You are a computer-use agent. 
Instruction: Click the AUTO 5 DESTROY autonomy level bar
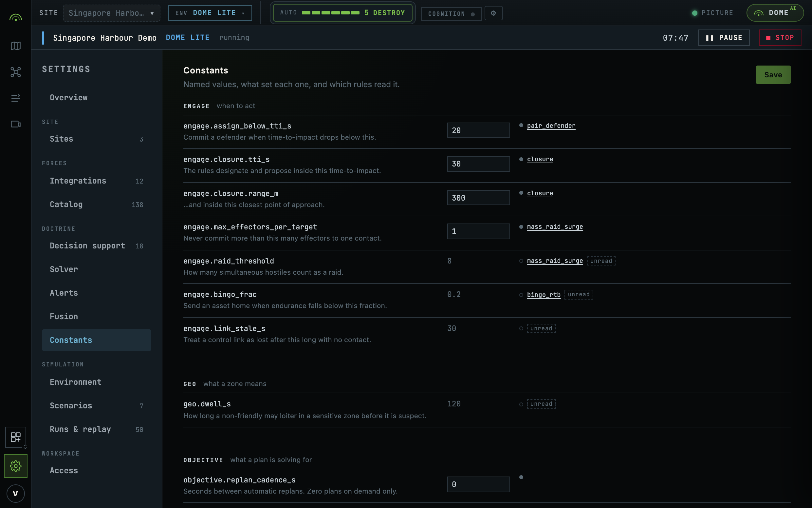tap(342, 13)
